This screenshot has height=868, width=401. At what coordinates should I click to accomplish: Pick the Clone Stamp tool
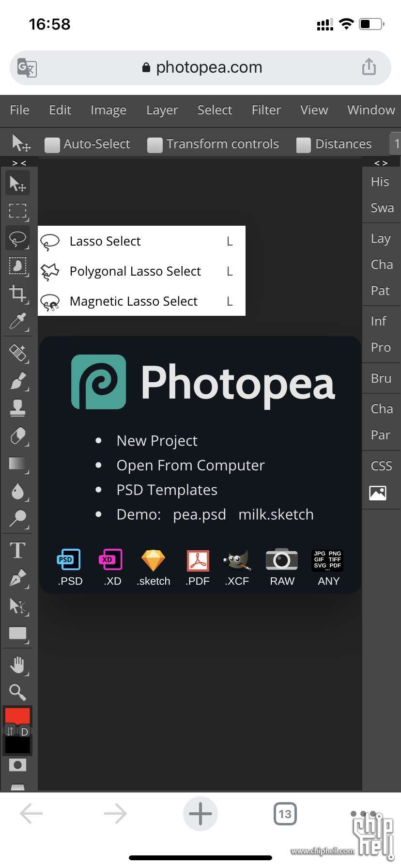coord(18,408)
